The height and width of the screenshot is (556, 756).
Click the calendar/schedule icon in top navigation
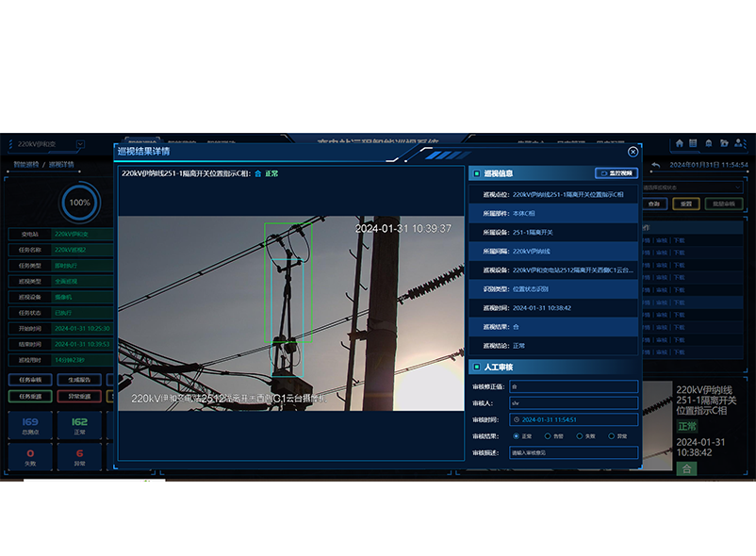pyautogui.click(x=695, y=143)
